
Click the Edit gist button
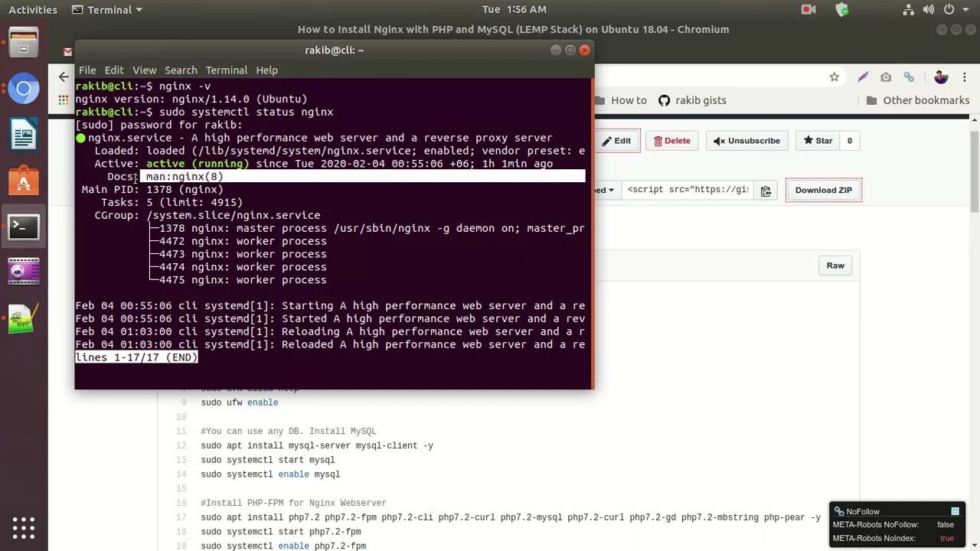coord(617,141)
